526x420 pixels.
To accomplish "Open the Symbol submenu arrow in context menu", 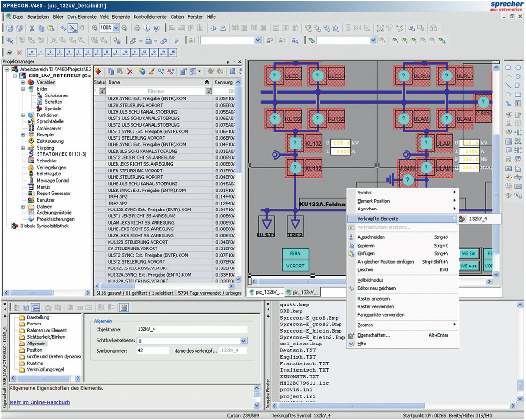I will (x=454, y=192).
